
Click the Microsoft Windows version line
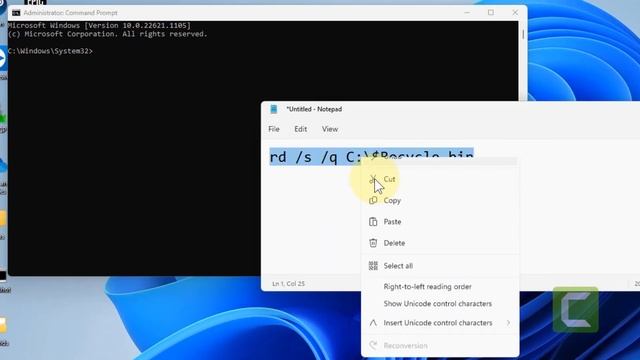pos(99,25)
